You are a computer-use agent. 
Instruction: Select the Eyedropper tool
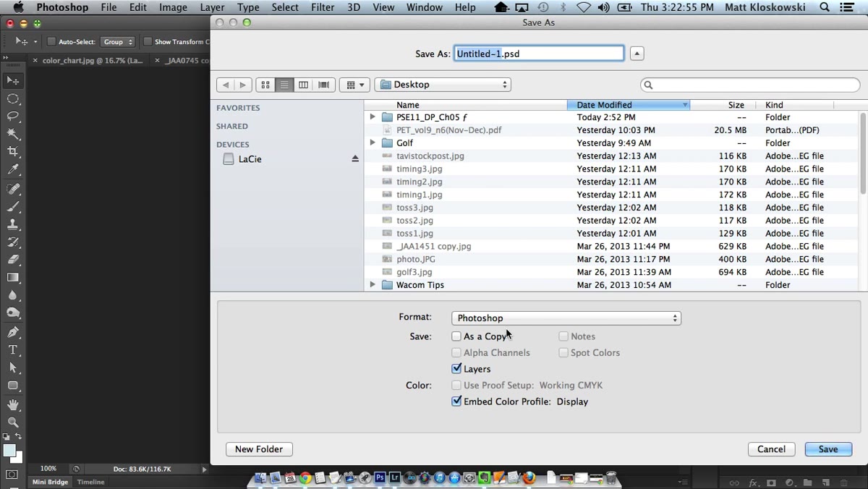[x=13, y=170]
